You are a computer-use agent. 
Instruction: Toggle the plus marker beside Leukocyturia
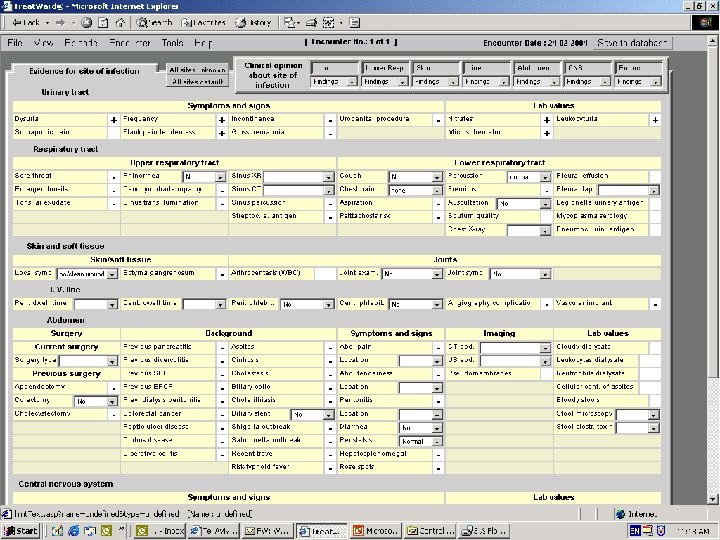click(655, 120)
